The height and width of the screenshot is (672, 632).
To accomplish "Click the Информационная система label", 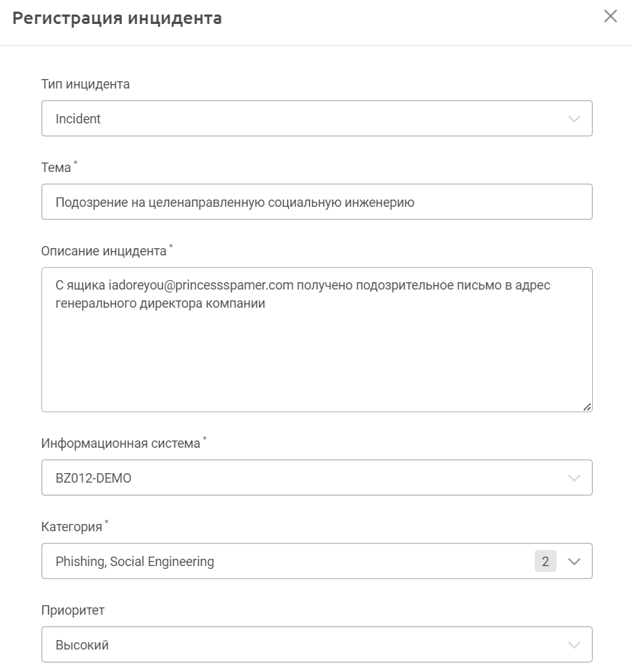I will [120, 443].
